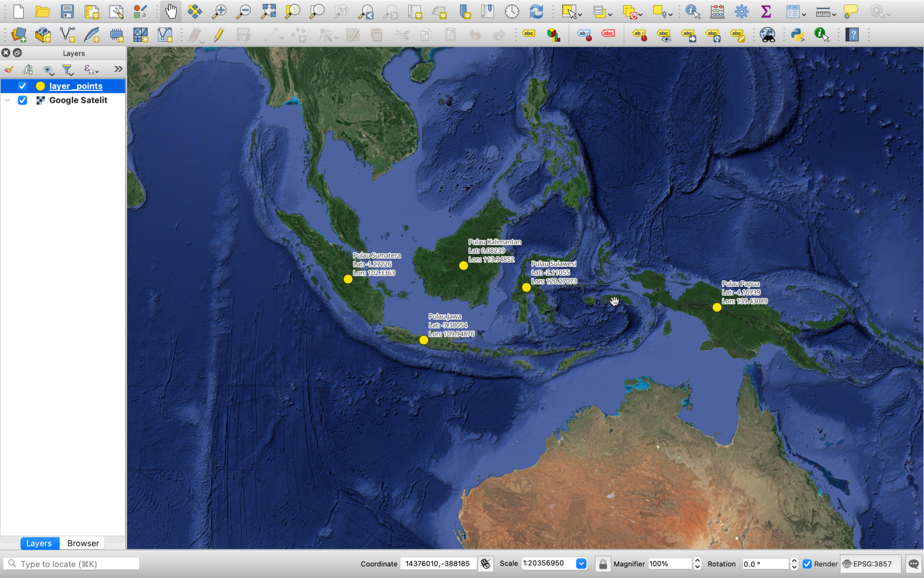Increase the magnifier stepper value
This screenshot has width=924, height=578.
(x=697, y=560)
